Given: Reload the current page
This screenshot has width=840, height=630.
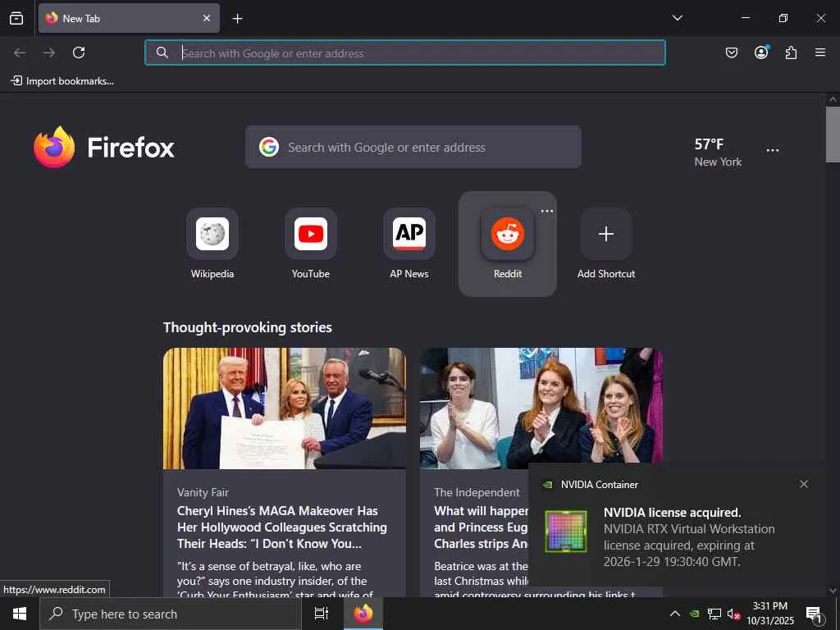Looking at the screenshot, I should point(79,52).
